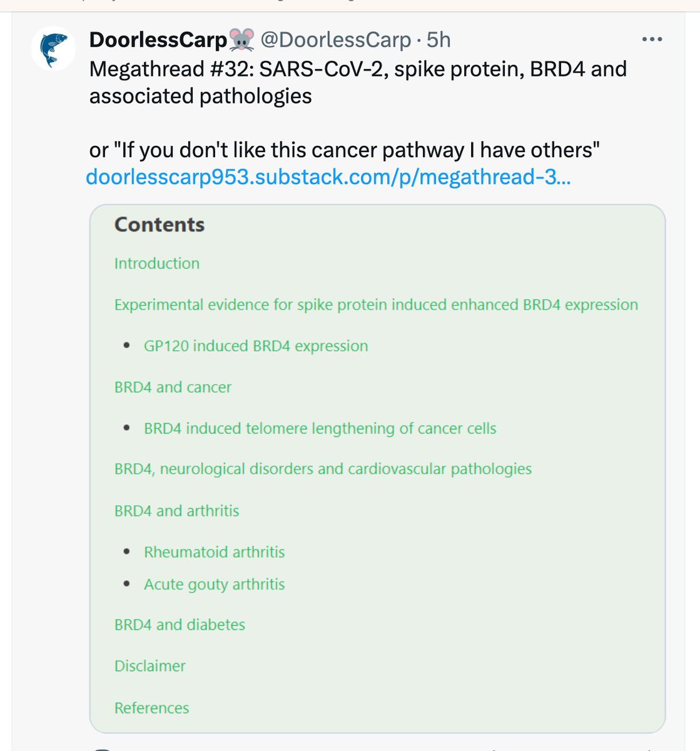Click the Introduction contents entry
Screen dimensions: 700x751
coord(157,263)
